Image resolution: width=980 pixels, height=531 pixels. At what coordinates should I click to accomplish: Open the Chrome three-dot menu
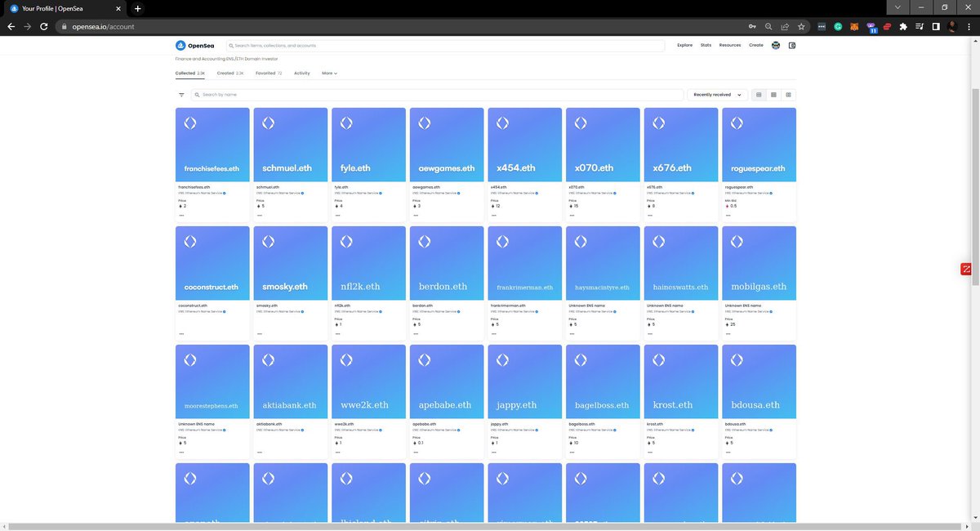click(x=969, y=26)
